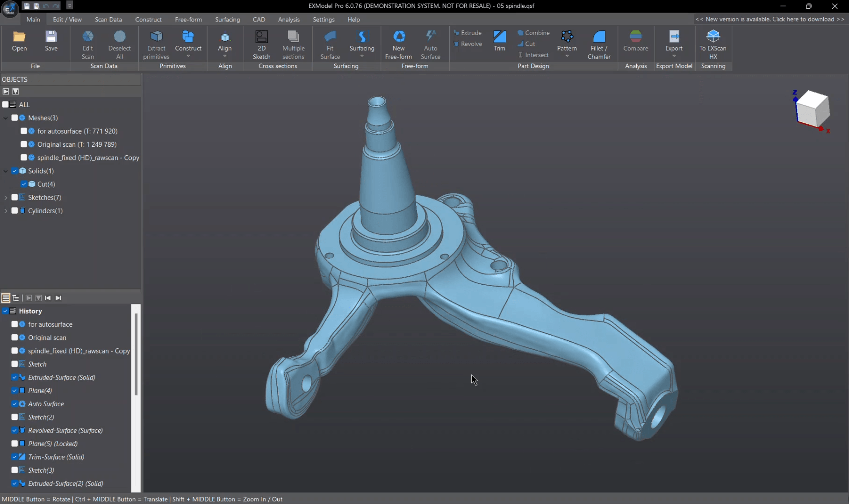Expand the Cylinders(1) tree node

pyautogui.click(x=6, y=210)
